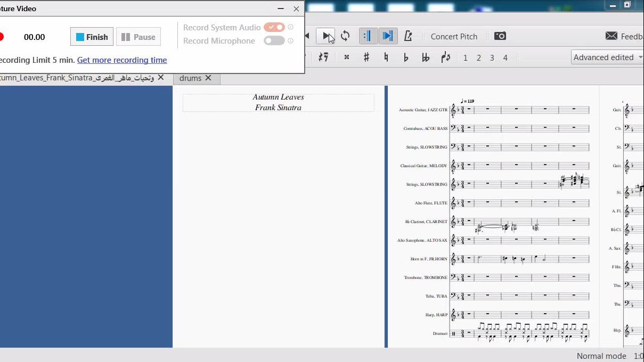
Task: Open the Get more recording time link
Action: (122, 60)
